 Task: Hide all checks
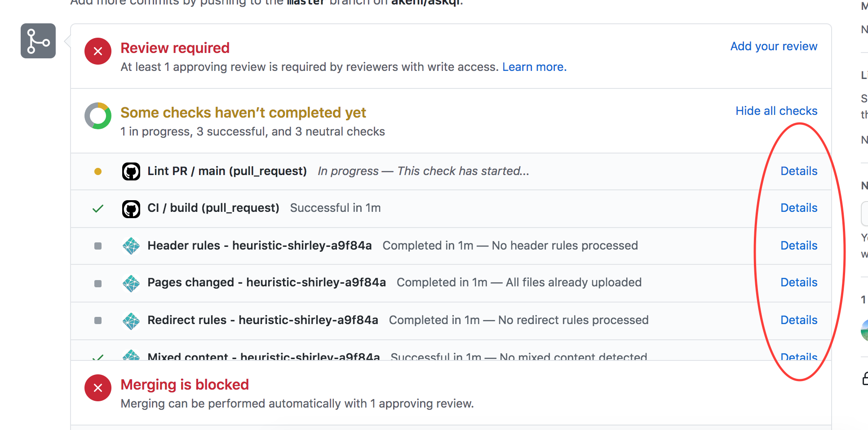pyautogui.click(x=776, y=110)
